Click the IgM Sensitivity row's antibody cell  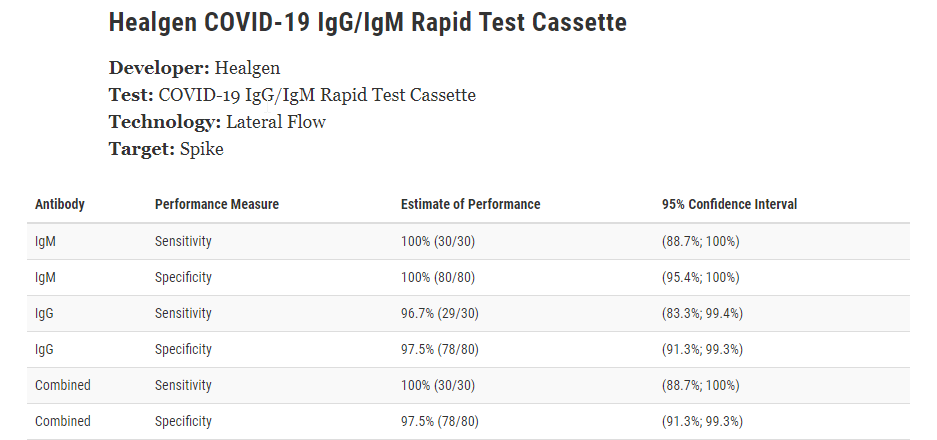click(45, 242)
